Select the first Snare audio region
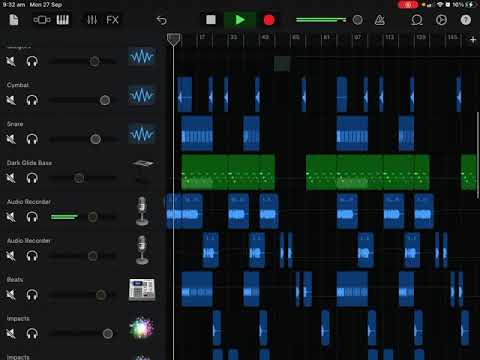Image resolution: width=480 pixels, height=360 pixels. 197,134
